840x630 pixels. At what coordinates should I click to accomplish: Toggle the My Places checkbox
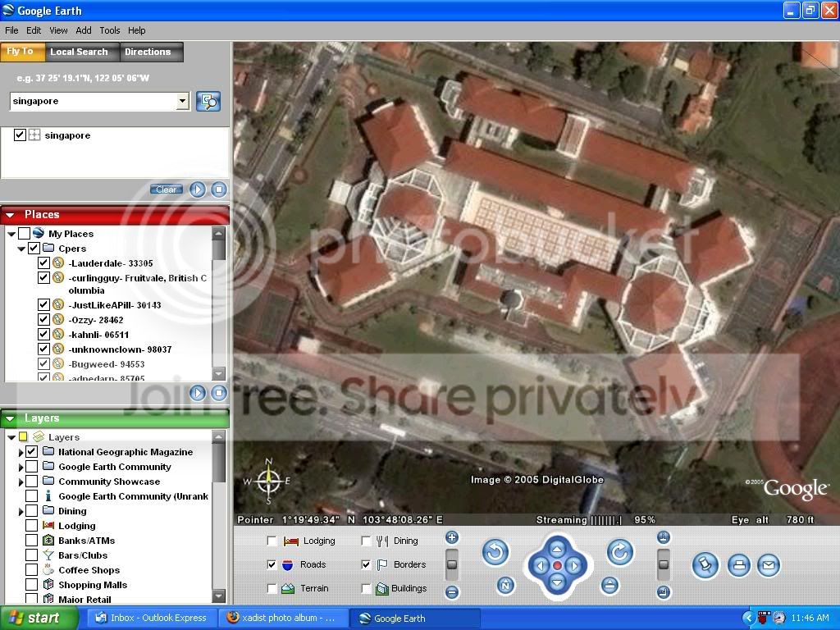[x=24, y=233]
